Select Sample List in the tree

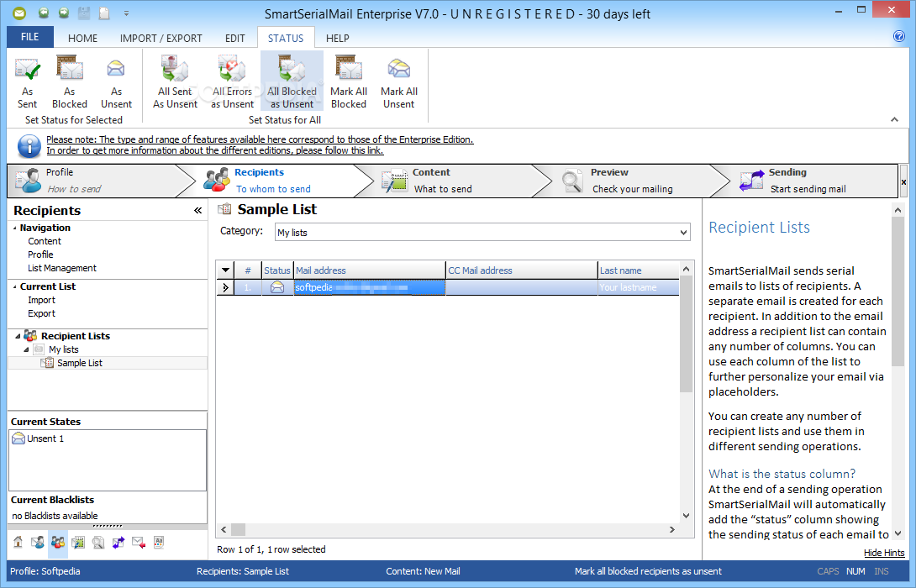pos(80,363)
